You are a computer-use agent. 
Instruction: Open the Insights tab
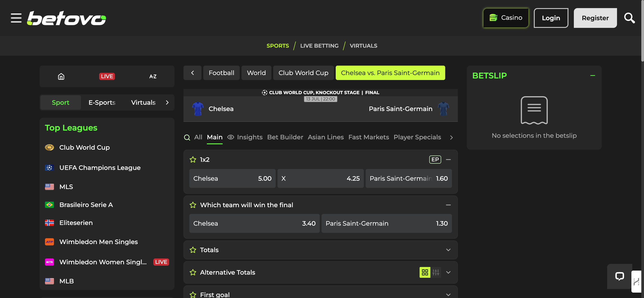coord(245,137)
